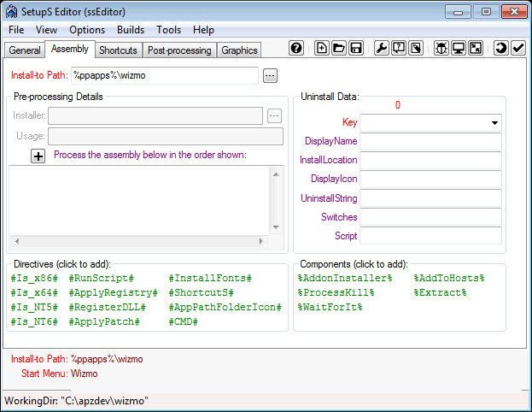This screenshot has height=412, width=532.
Task: Click the assembly list right scroll arrow
Action: pyautogui.click(x=261, y=241)
